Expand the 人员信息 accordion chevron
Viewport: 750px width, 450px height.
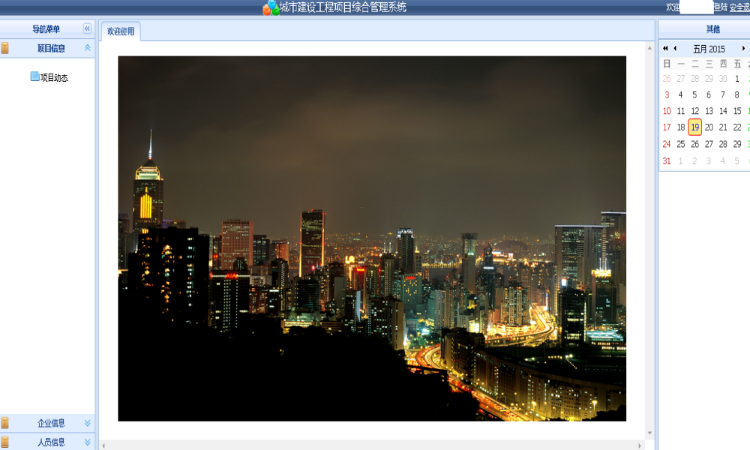click(88, 442)
